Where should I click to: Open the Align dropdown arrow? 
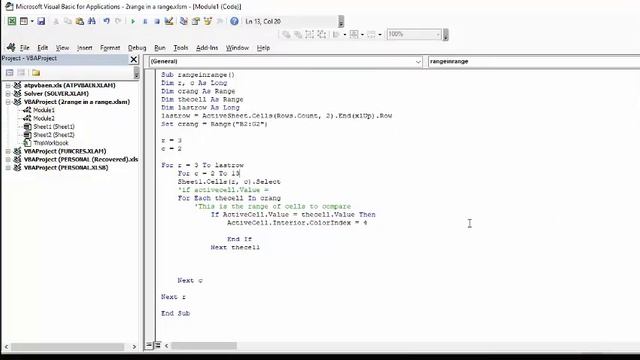coord(344,35)
